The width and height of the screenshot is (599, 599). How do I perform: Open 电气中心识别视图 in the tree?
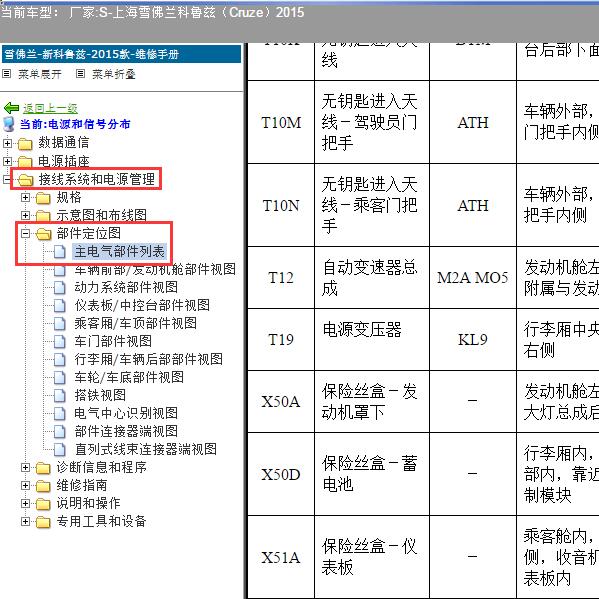126,413
